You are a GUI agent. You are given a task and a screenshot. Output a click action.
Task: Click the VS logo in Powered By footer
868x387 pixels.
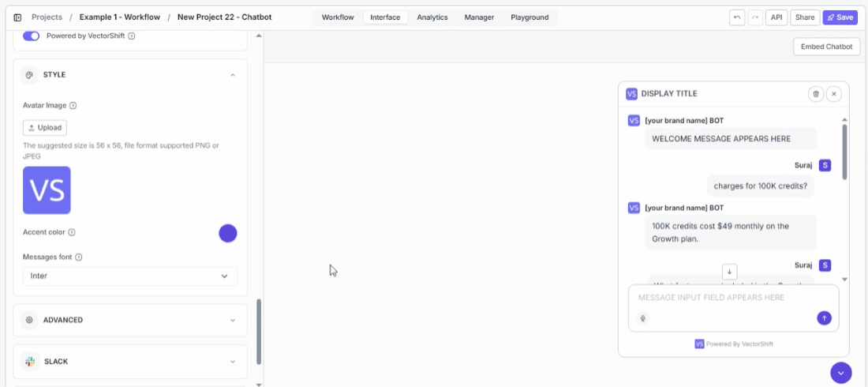click(699, 344)
